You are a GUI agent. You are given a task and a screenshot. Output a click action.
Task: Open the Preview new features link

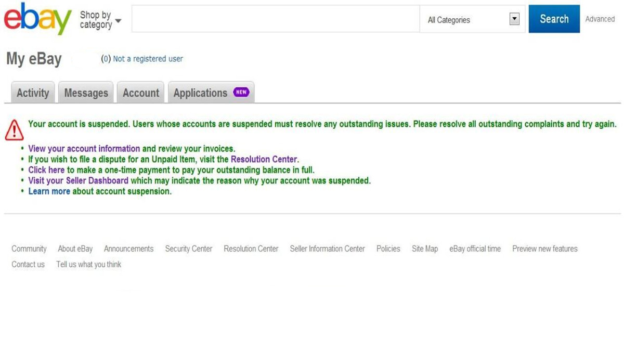click(545, 249)
